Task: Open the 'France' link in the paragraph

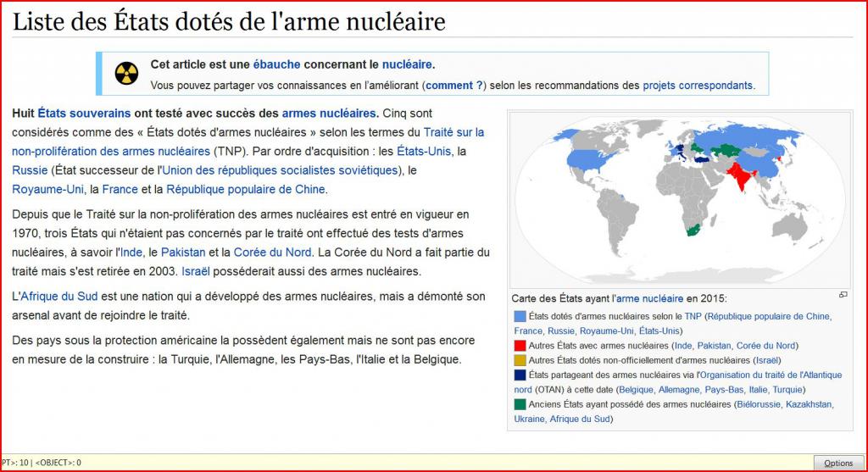Action: click(x=120, y=189)
